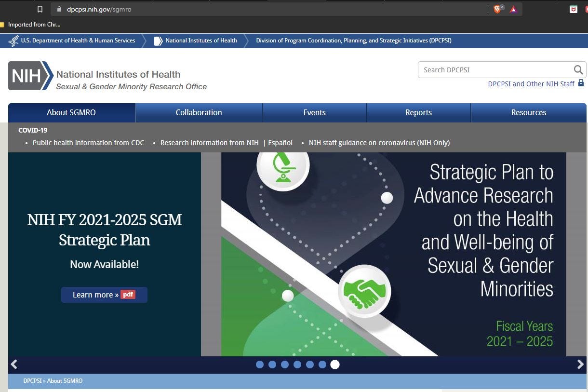The width and height of the screenshot is (588, 392).
Task: Click the search magnifier icon
Action: [x=578, y=70]
